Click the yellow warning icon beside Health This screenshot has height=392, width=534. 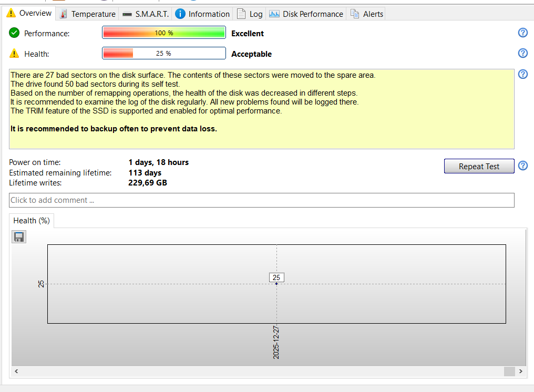click(x=14, y=54)
